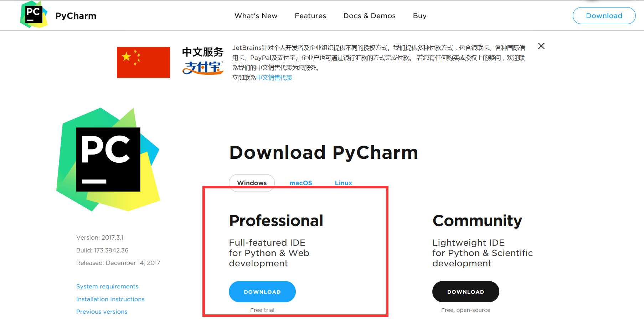Open the Docs & Demos menu item
Viewport: 644px width, 329px height.
[x=370, y=16]
